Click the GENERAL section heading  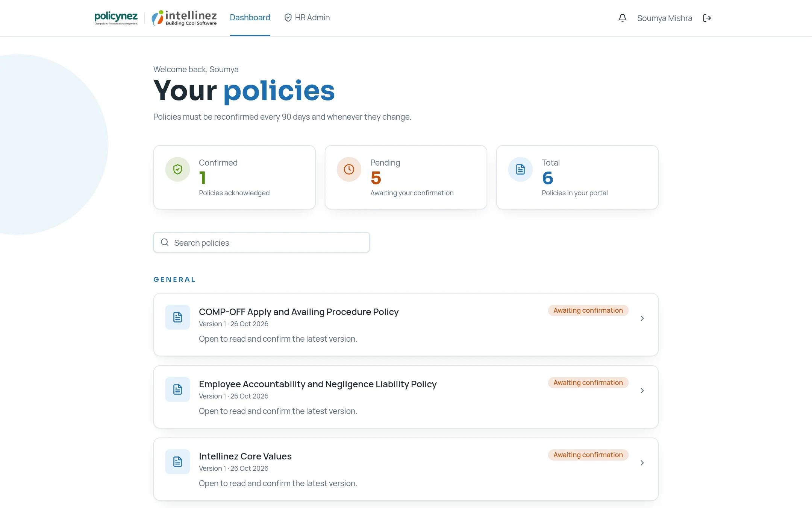click(174, 280)
